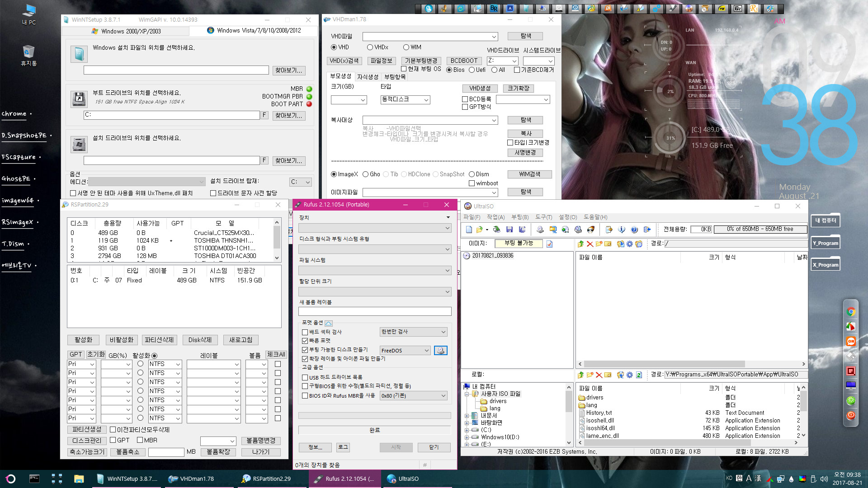This screenshot has width=868, height=488.
Task: Open the command prompt icon on the taskbar
Action: 34,479
